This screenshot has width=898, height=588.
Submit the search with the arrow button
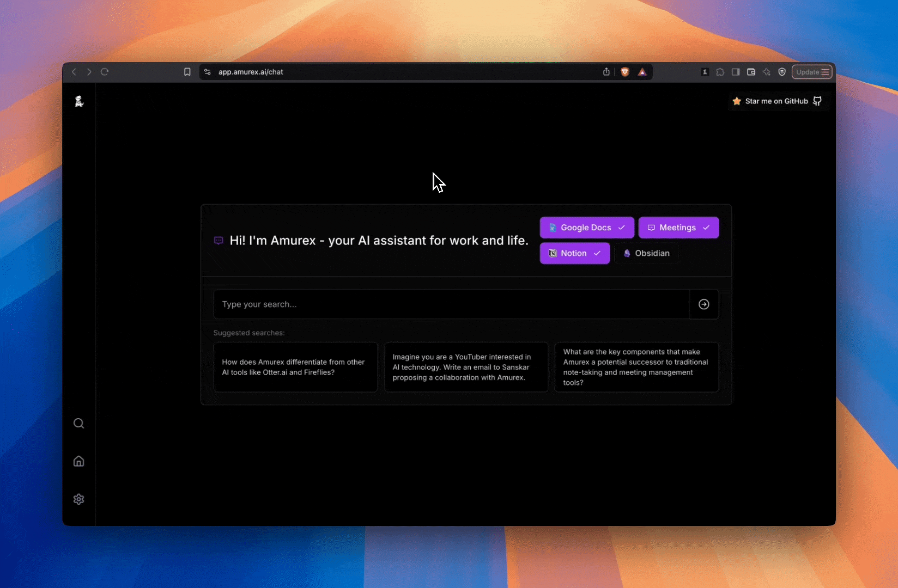(703, 304)
